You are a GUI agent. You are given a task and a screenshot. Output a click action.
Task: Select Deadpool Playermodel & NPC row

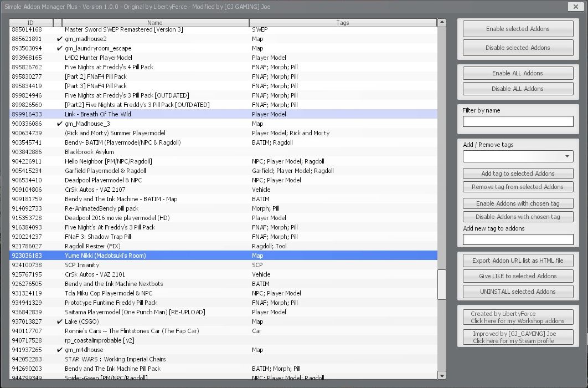[223, 180]
